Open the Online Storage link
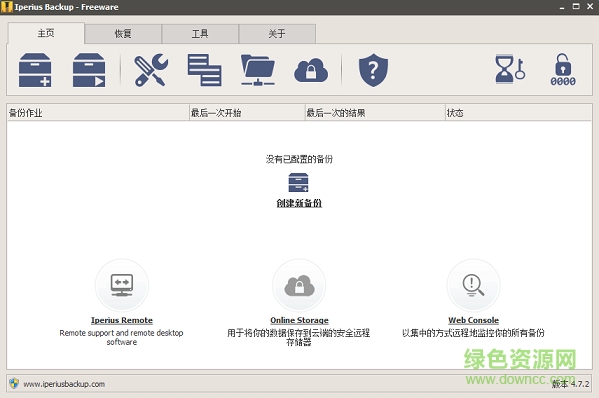The width and height of the screenshot is (599, 398). pos(299,320)
